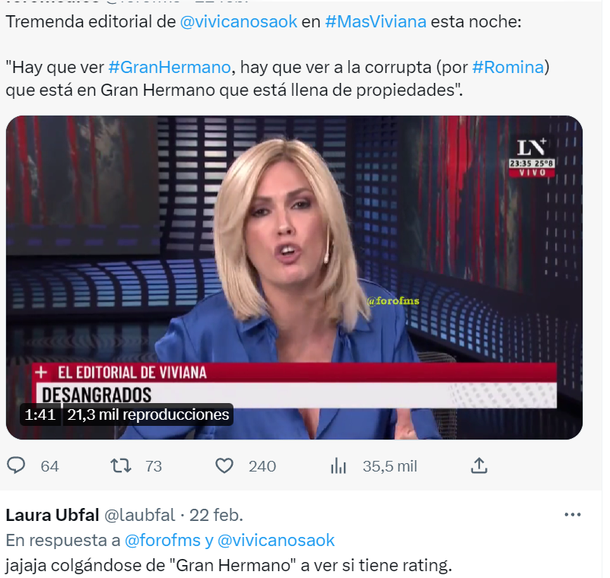
Task: Open the view analytics bar-chart icon
Action: tap(338, 466)
